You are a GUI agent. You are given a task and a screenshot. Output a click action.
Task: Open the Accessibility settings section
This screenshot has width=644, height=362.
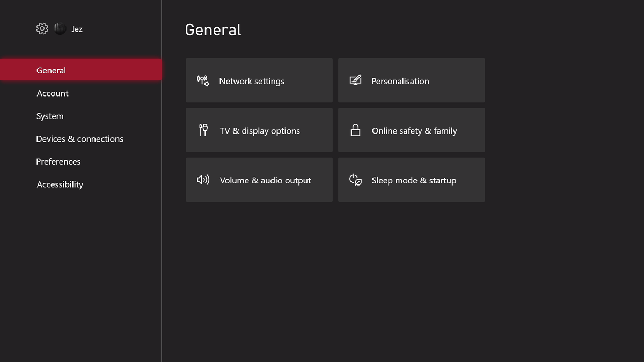click(x=60, y=184)
